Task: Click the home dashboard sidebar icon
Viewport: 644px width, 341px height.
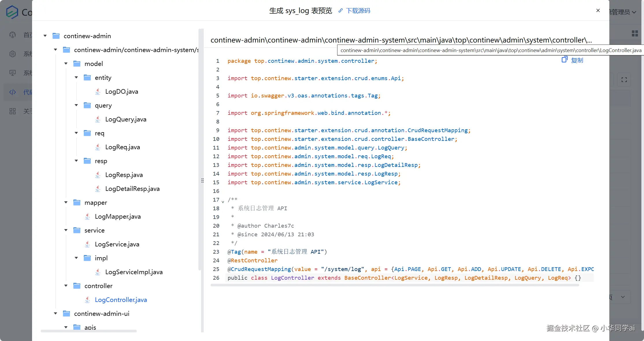Action: point(12,35)
